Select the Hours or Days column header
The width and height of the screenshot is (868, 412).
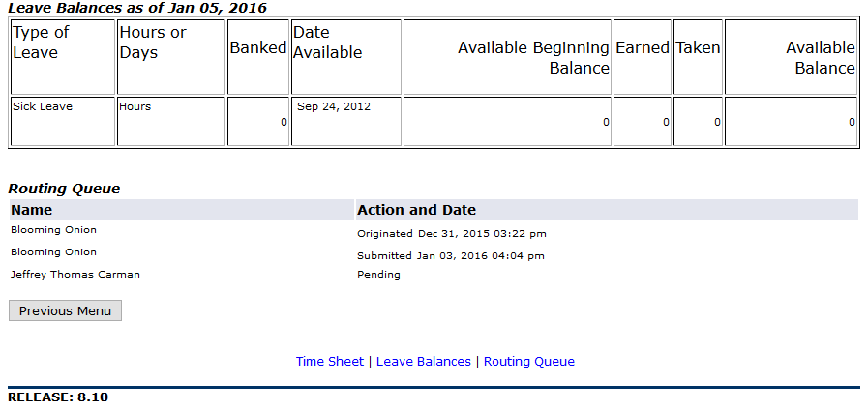point(171,57)
